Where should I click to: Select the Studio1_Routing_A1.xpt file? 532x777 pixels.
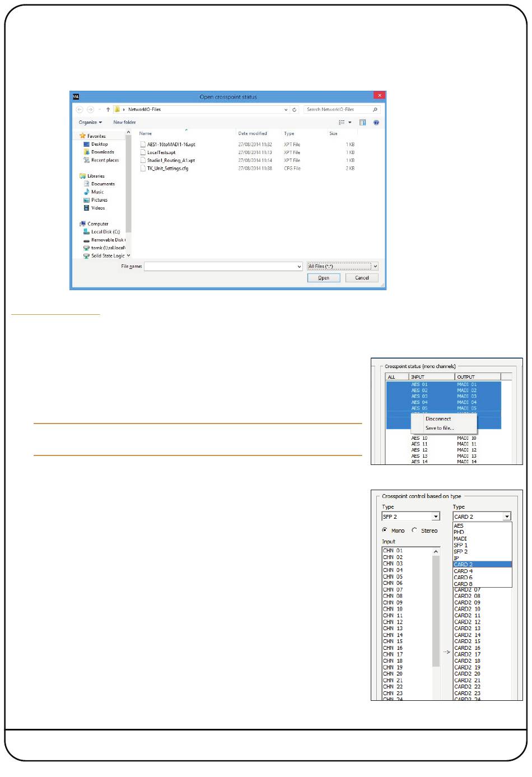coord(171,161)
